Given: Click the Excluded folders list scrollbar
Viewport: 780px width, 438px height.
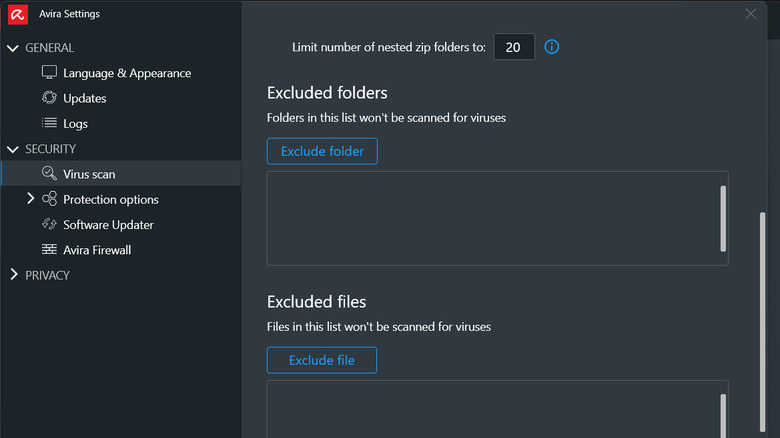Looking at the screenshot, I should pos(723,218).
